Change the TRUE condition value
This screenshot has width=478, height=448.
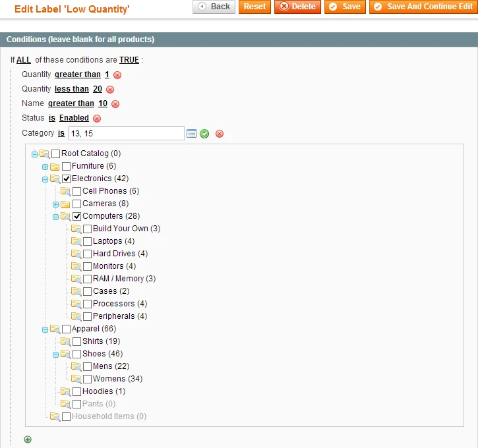(x=129, y=60)
